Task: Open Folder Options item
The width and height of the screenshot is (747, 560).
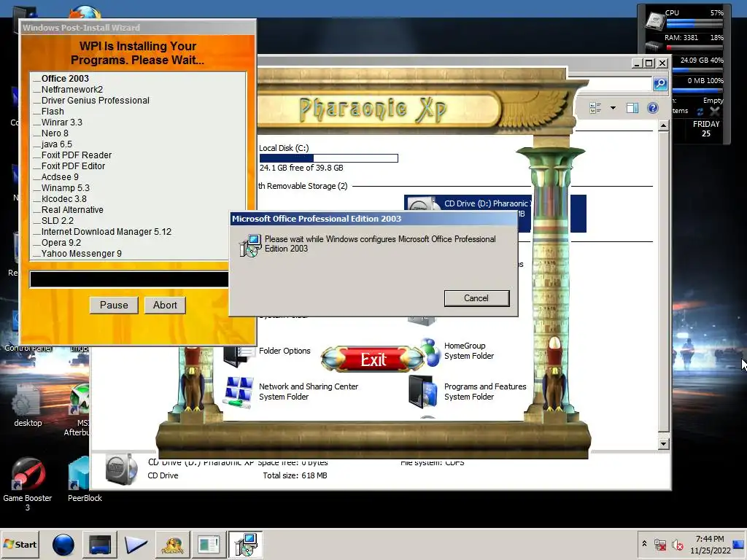Action: coord(285,351)
